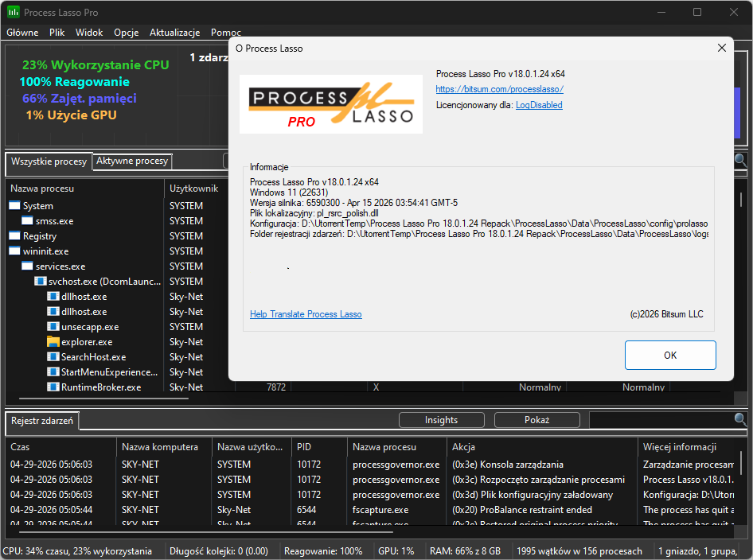Click 'Plik lokalizacyjny: pl_rsrc_polish.dll' info line
Screen dimensions: 753x560
coord(314,213)
